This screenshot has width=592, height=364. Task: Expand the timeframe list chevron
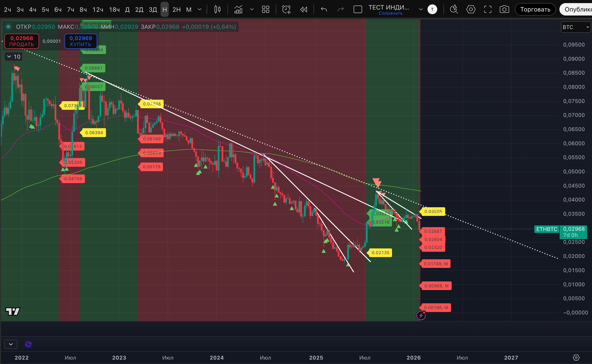click(x=199, y=9)
